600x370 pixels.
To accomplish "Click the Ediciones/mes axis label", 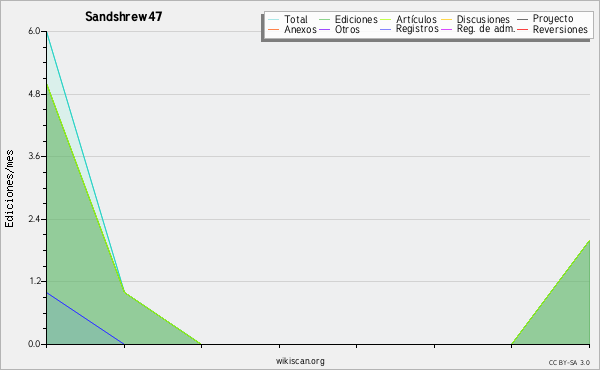I will coord(9,189).
